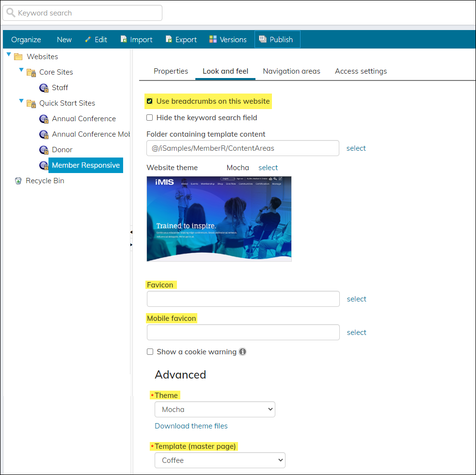The width and height of the screenshot is (476, 475).
Task: Click the Annual Conference globe icon
Action: point(44,119)
